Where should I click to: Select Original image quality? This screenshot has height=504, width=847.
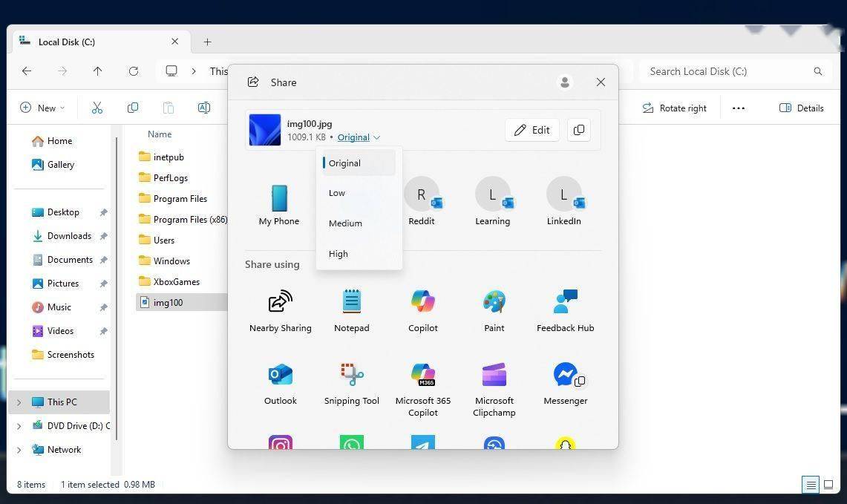pos(359,163)
